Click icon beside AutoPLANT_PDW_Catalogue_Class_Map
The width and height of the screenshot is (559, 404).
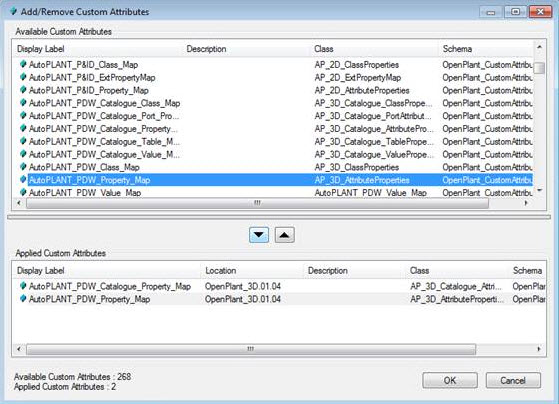pos(23,103)
